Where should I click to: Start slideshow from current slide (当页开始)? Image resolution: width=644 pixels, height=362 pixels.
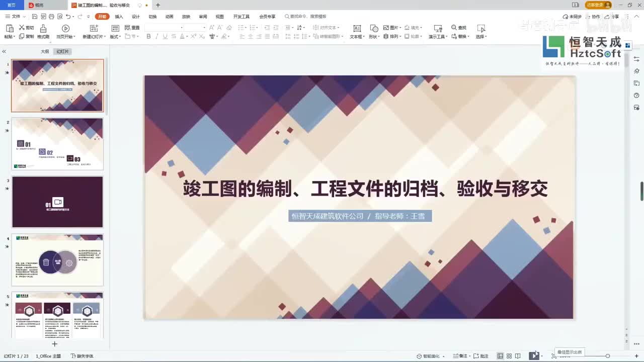[65, 29]
